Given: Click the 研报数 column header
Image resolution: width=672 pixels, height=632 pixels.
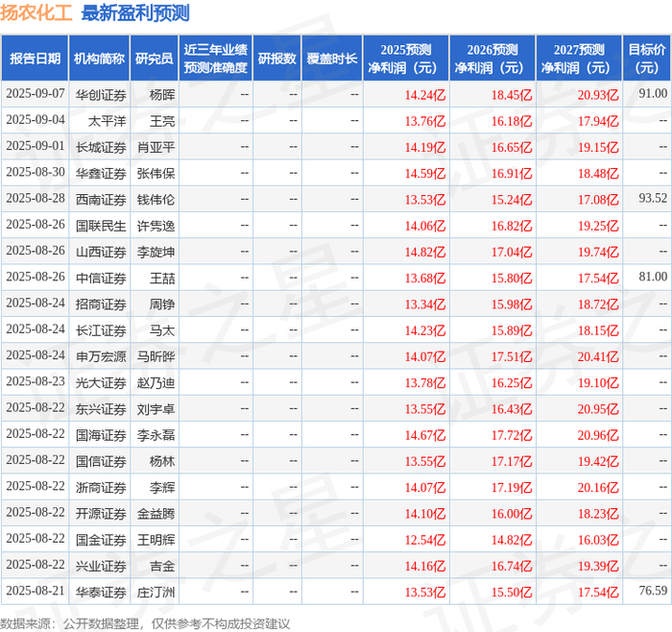Looking at the screenshot, I should 276,59.
